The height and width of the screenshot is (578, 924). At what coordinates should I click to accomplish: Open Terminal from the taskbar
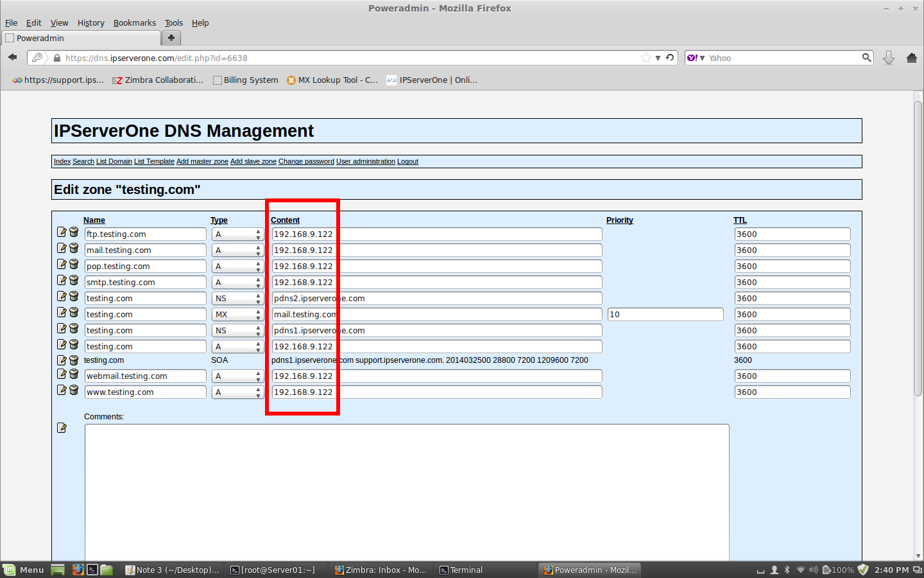[x=461, y=570]
